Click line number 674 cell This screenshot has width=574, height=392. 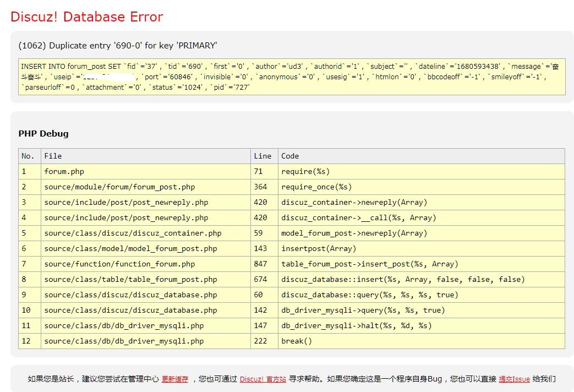264,279
